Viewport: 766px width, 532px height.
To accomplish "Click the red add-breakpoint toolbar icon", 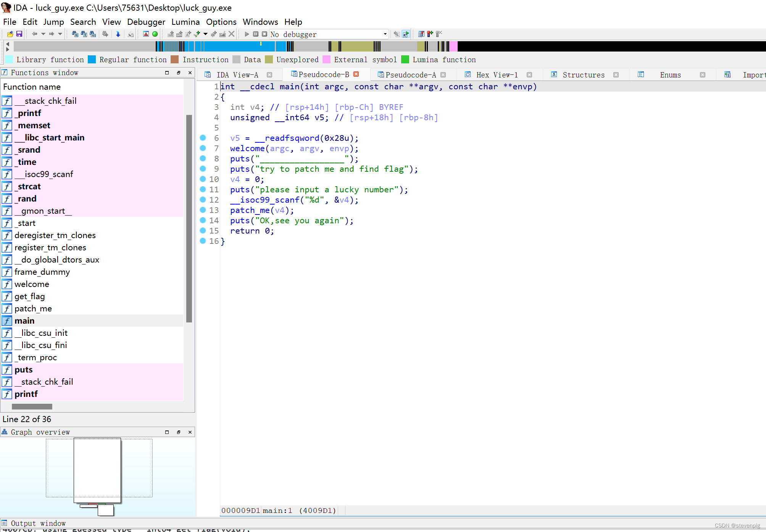I will tap(430, 34).
